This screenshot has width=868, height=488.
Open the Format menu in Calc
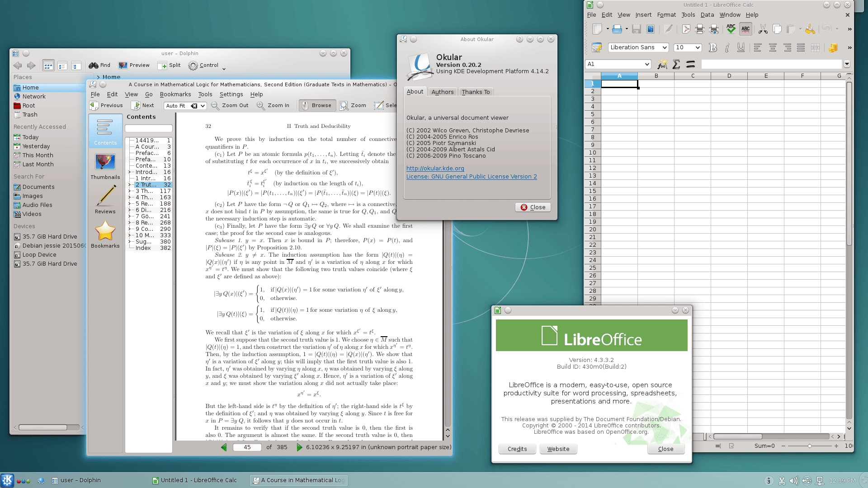(666, 15)
